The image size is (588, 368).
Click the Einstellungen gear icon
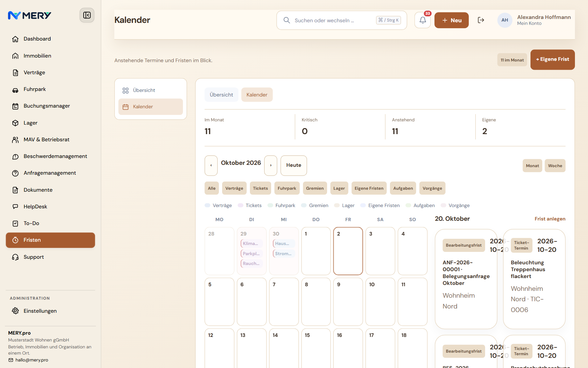15,311
